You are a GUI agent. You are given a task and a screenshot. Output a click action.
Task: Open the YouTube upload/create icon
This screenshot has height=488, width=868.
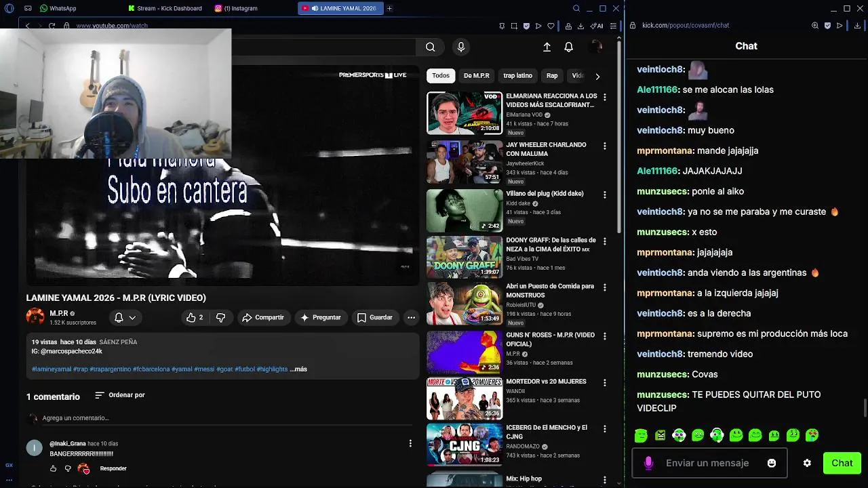pos(547,47)
